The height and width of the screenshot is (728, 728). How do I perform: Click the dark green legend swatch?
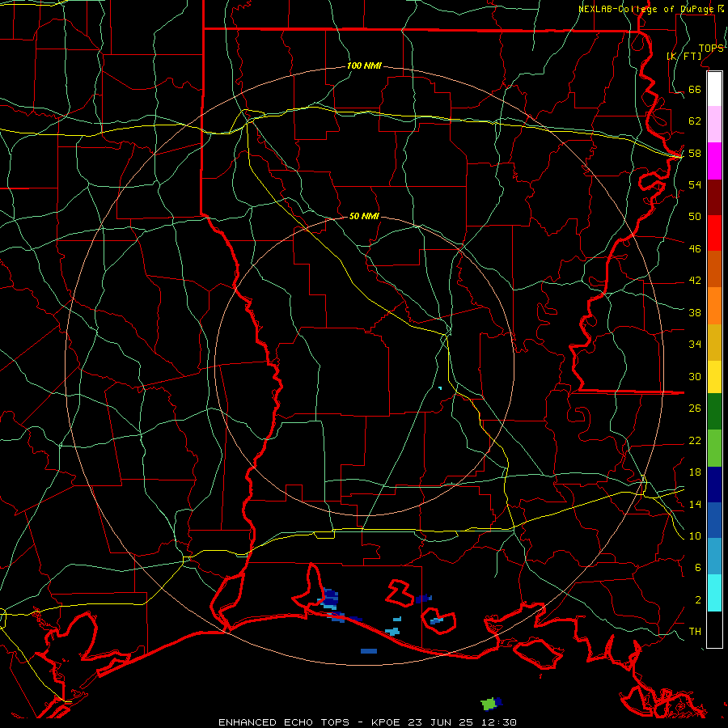(714, 412)
